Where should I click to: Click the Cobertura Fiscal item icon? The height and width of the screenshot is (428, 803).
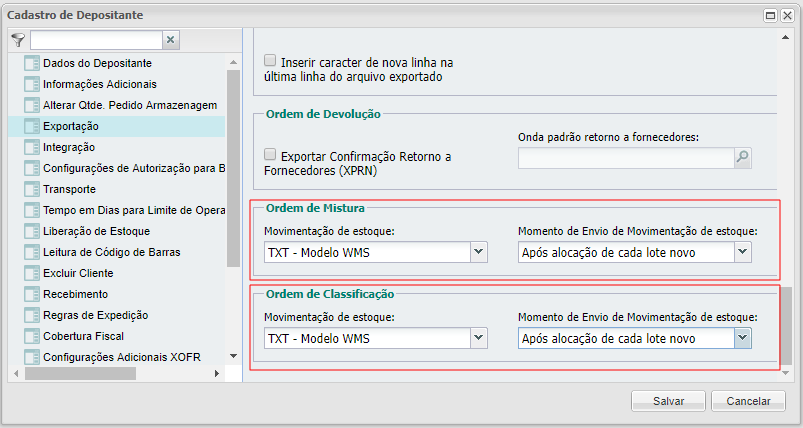(x=31, y=336)
